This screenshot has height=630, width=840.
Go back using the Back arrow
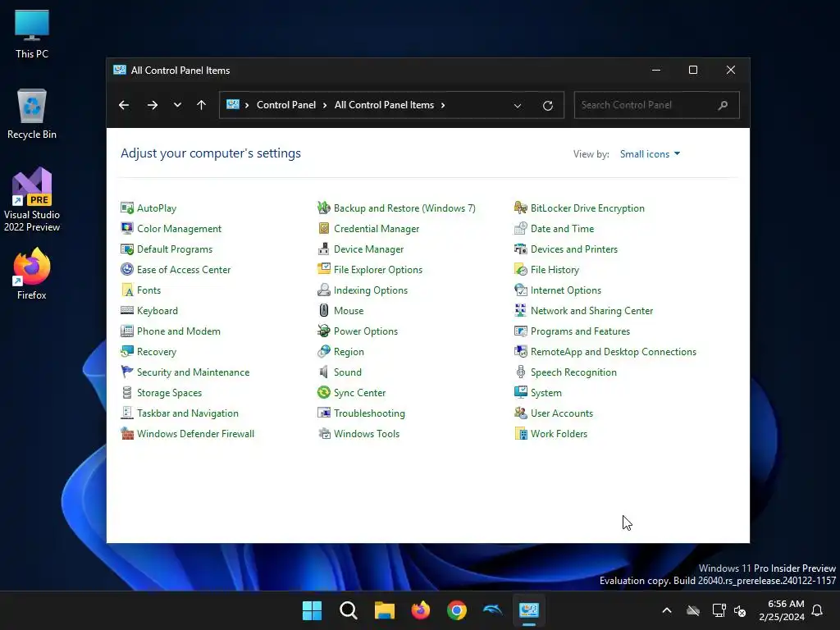124,105
